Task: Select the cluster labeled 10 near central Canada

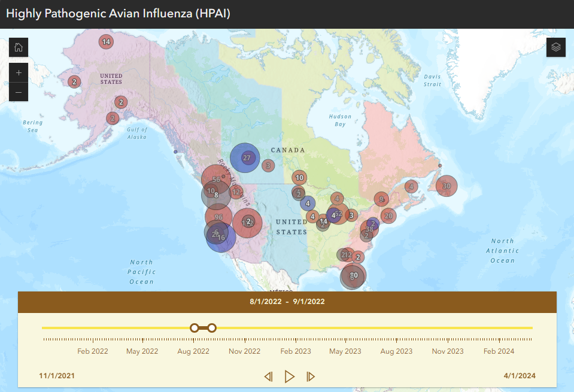Action: pyautogui.click(x=299, y=178)
